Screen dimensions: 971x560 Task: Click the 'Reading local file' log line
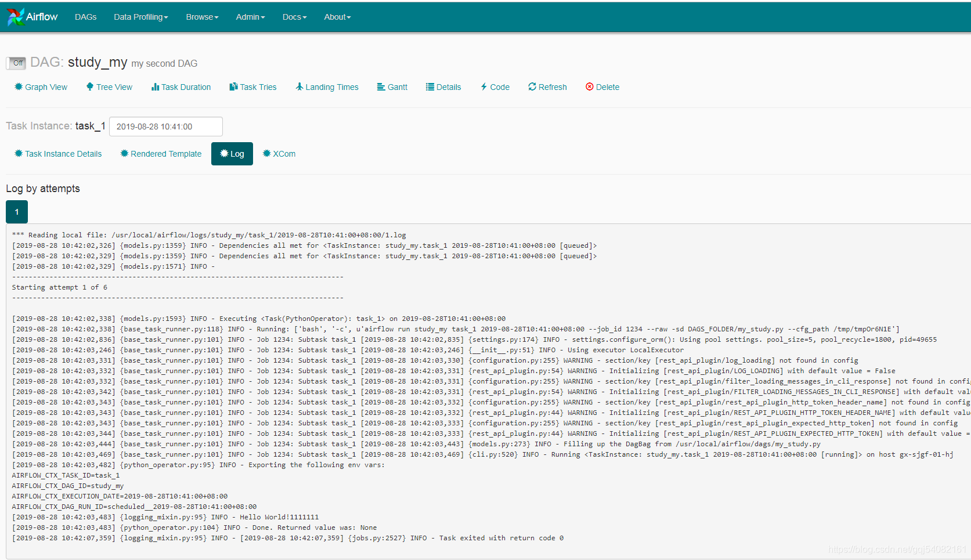(209, 235)
